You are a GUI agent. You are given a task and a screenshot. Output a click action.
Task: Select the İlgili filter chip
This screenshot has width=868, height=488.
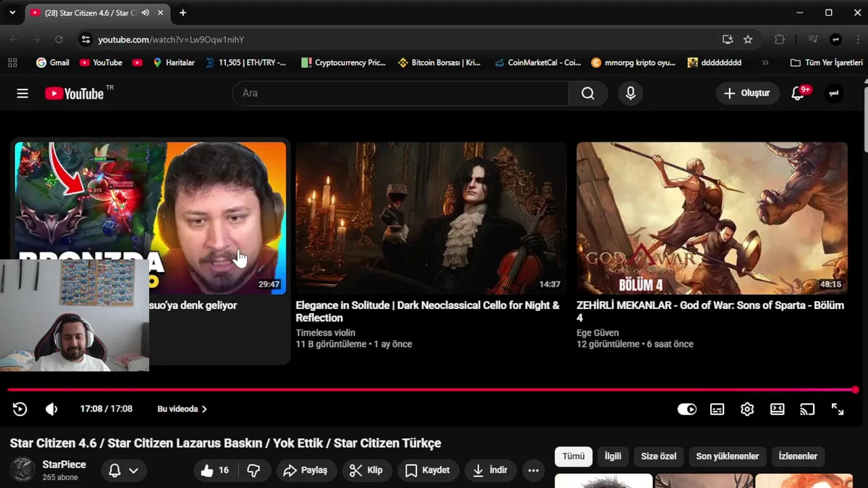(x=613, y=456)
